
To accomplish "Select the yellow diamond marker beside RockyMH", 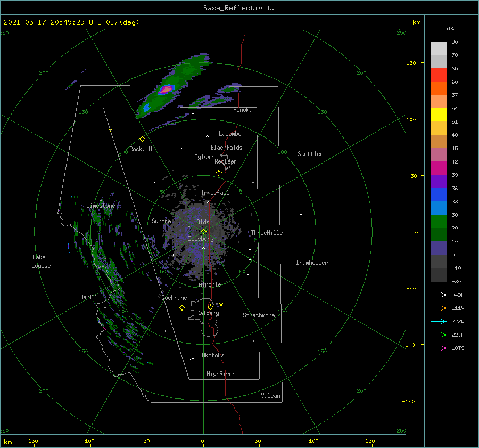I will (142, 139).
